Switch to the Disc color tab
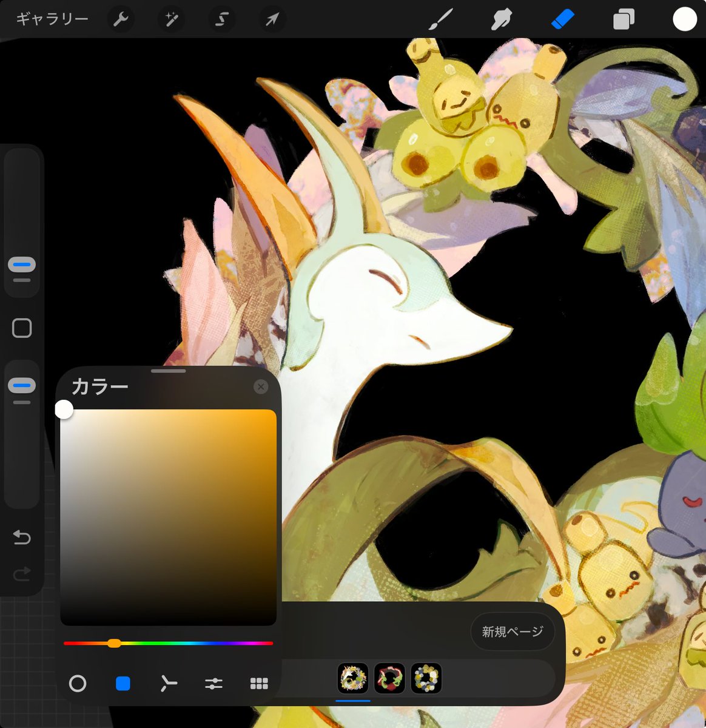Image resolution: width=706 pixels, height=728 pixels. [78, 684]
